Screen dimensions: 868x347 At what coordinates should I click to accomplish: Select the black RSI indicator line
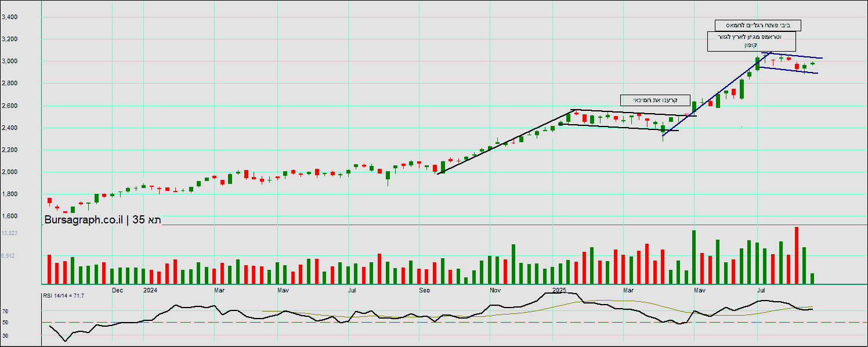point(431,317)
